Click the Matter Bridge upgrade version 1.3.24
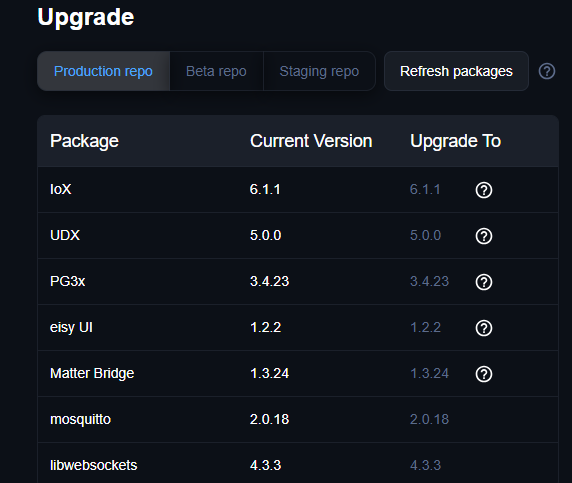 pyautogui.click(x=429, y=374)
